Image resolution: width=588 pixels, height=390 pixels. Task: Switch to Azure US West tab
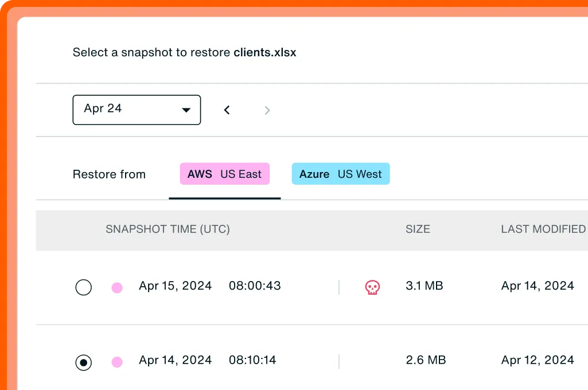(341, 174)
